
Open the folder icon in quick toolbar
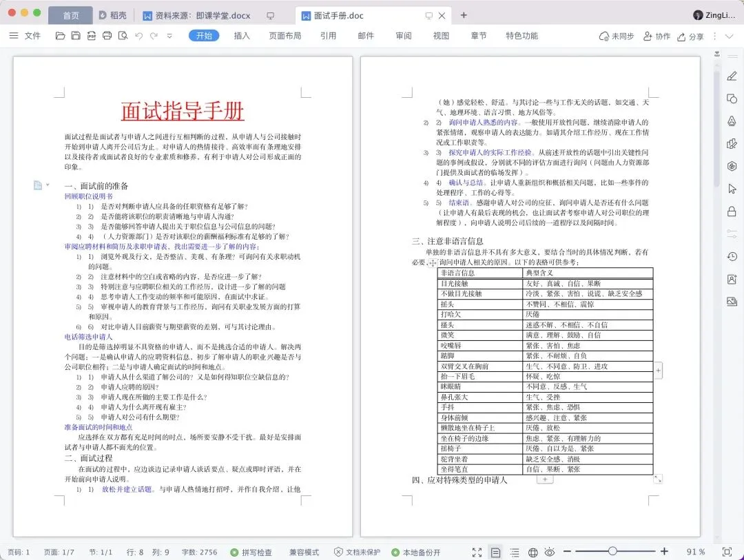click(x=60, y=36)
